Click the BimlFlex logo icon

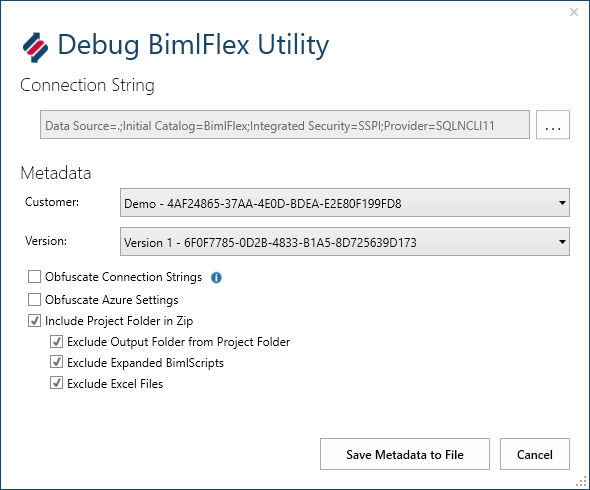click(x=35, y=47)
